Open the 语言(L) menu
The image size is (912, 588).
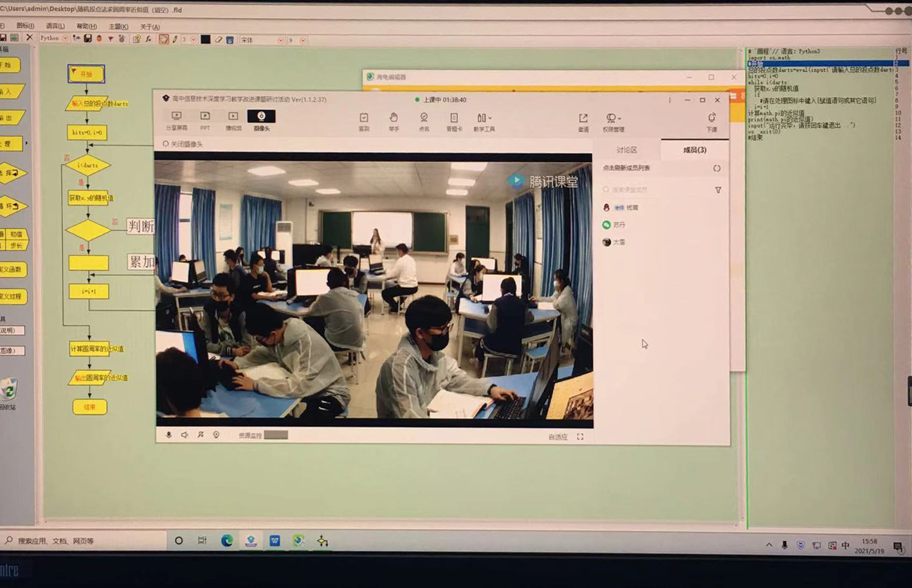pos(55,26)
